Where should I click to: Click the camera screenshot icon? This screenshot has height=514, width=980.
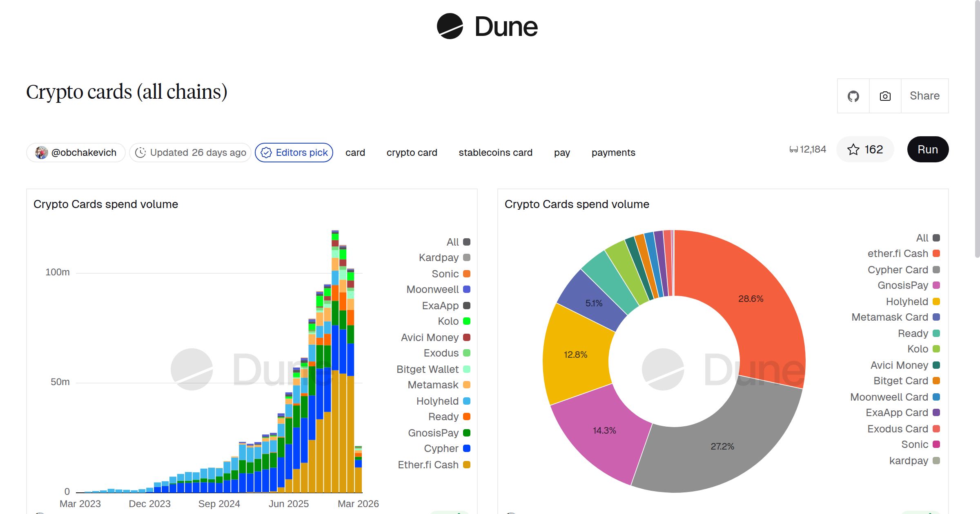coord(884,95)
